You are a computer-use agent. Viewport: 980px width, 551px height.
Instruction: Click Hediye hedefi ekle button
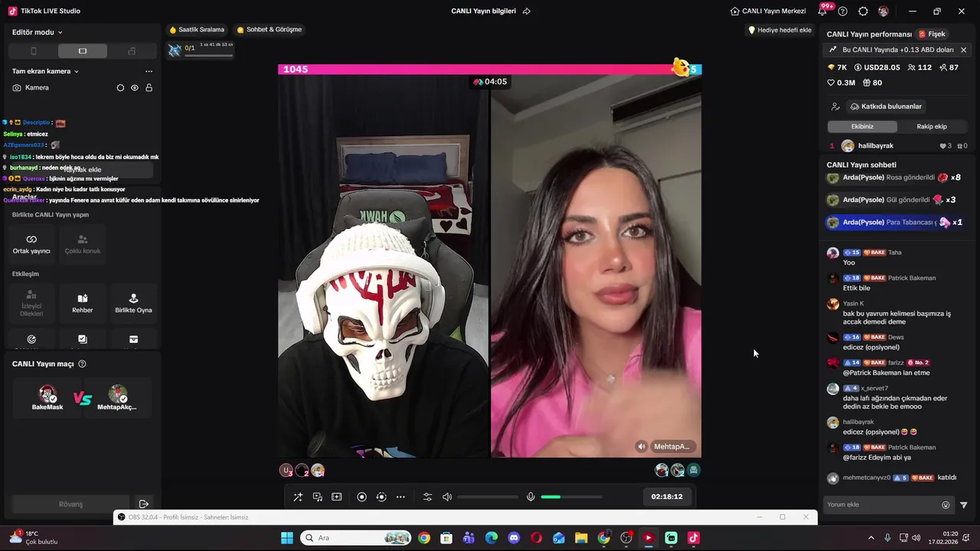coord(779,30)
